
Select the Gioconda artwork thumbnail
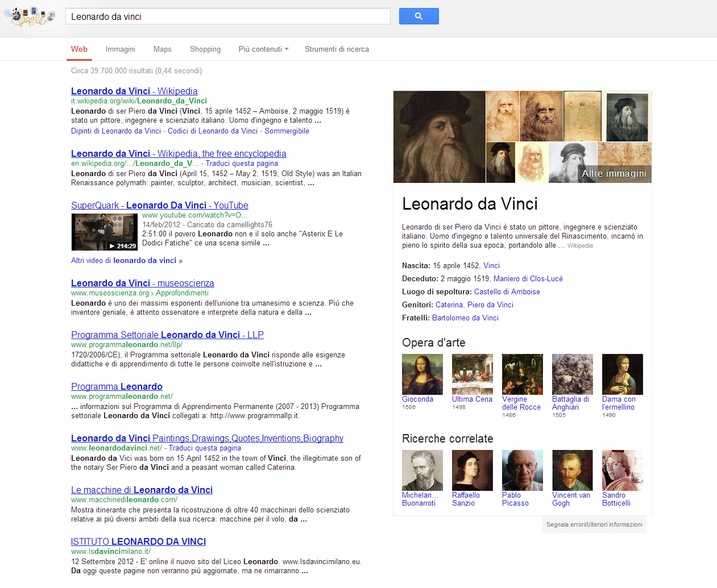coord(422,374)
